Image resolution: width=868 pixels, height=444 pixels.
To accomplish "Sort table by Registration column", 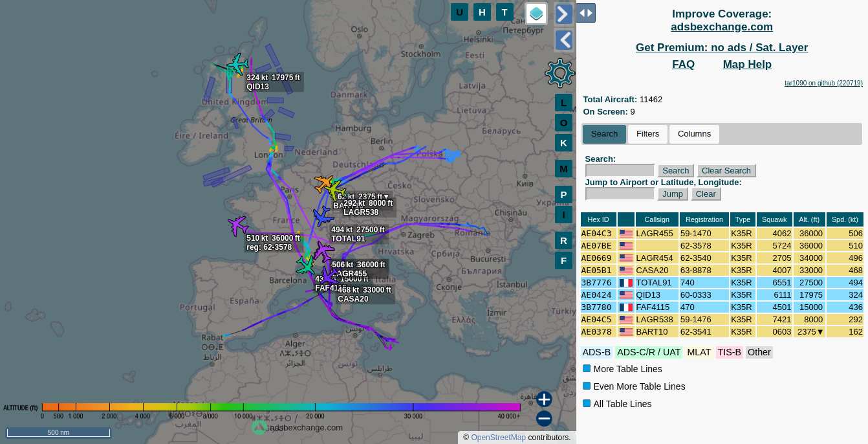I will (x=704, y=220).
